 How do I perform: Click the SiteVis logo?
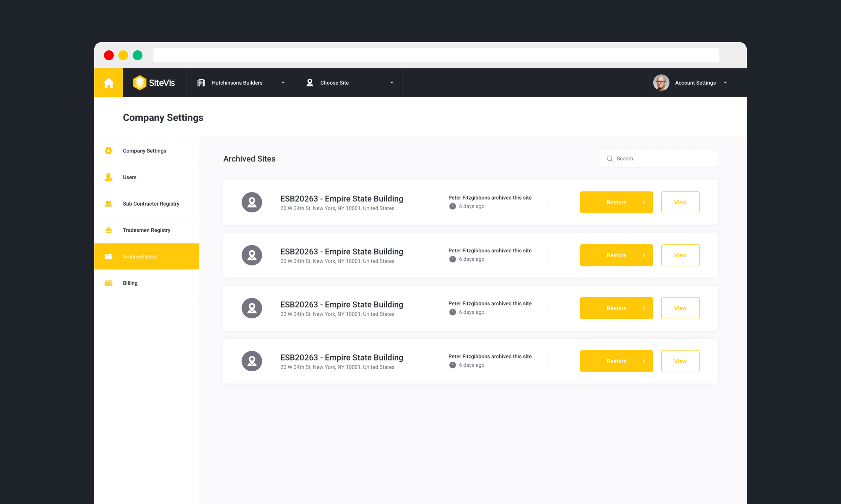point(154,83)
